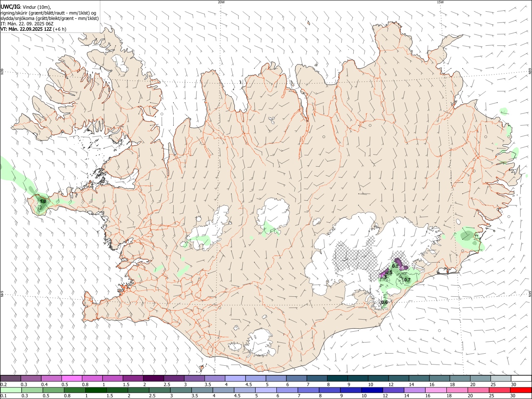Click the light pink rain legend swatch at 16

pos(436,390)
